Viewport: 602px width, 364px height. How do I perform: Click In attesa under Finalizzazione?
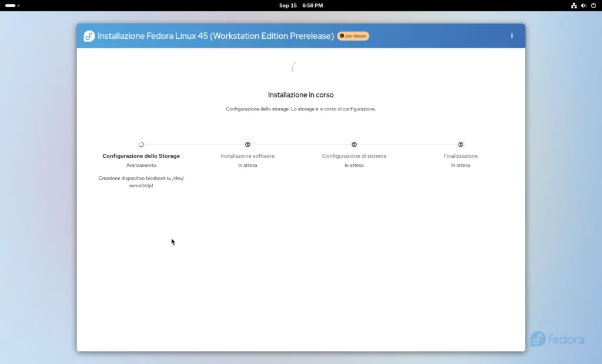(x=461, y=166)
